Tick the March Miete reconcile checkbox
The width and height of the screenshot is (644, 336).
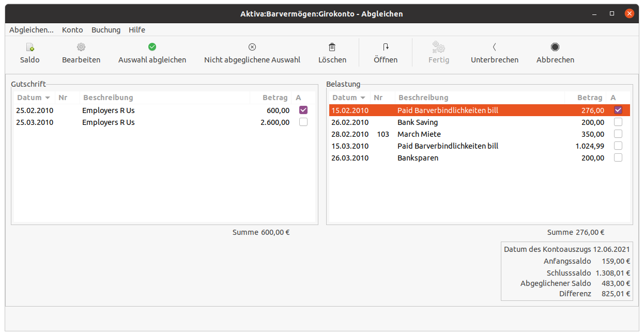point(618,134)
